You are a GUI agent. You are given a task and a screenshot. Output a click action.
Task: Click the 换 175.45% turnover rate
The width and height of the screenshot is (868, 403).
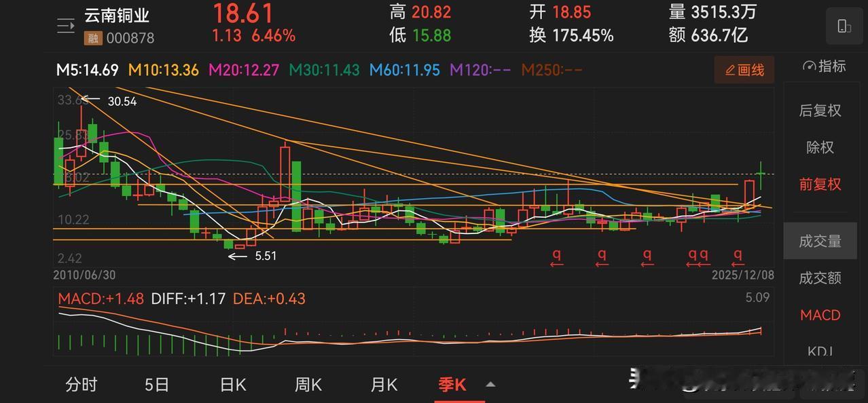tap(572, 35)
